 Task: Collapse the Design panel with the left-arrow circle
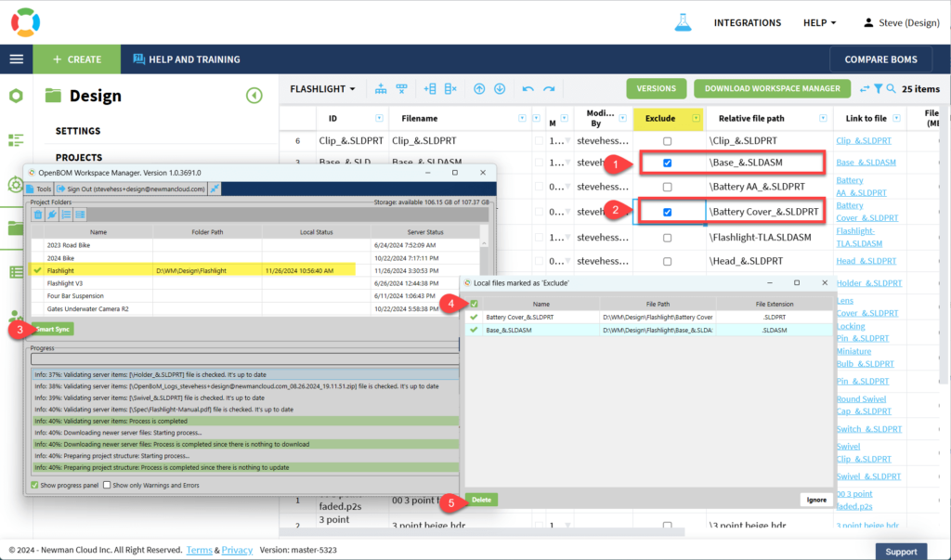(x=254, y=96)
